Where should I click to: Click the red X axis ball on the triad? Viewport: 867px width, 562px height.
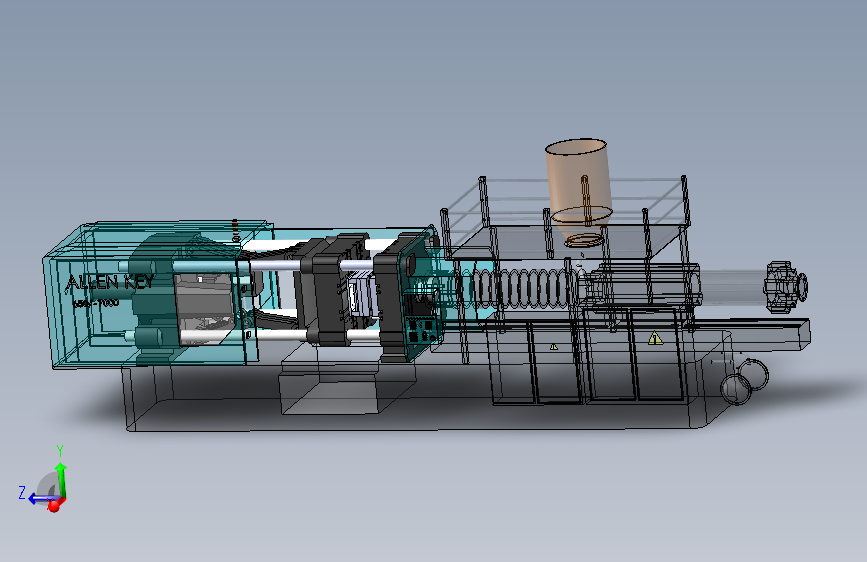pos(54,506)
